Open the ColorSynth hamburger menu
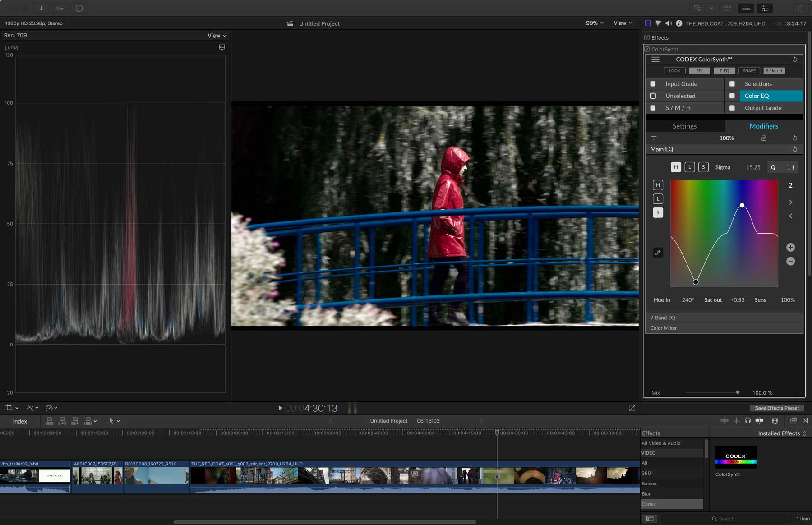This screenshot has width=812, height=525. (x=655, y=60)
